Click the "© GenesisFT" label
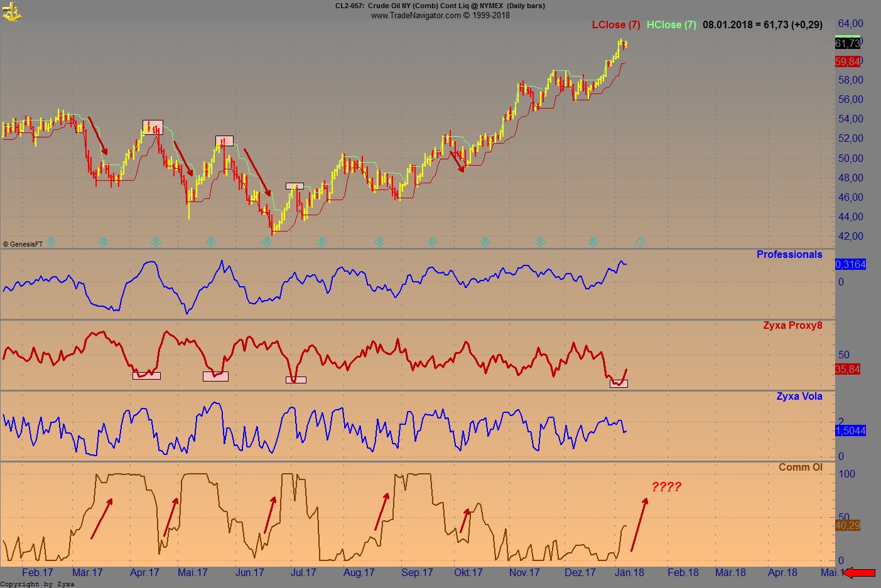Viewport: 881px width, 588px height. pyautogui.click(x=22, y=244)
